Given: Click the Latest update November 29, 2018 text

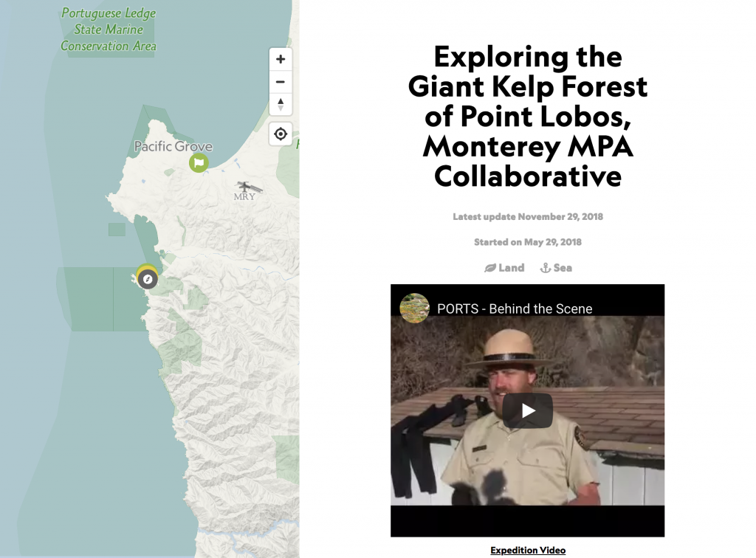Looking at the screenshot, I should [x=527, y=217].
